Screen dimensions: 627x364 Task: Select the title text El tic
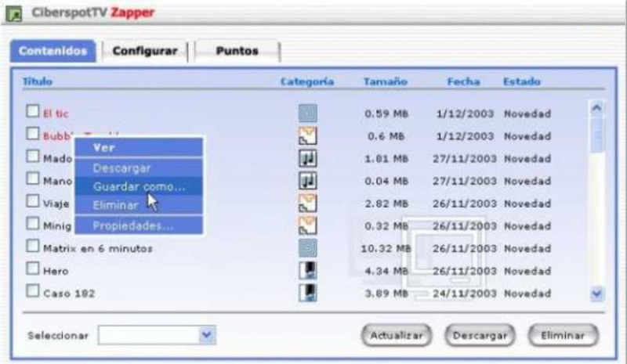56,114
